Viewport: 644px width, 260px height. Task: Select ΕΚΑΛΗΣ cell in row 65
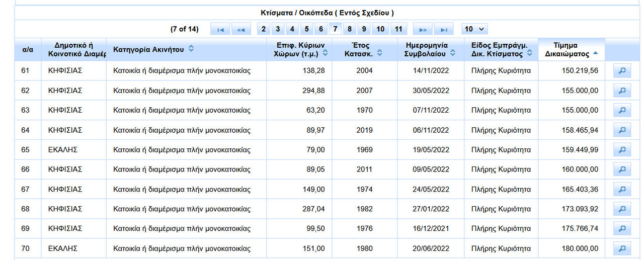74,150
